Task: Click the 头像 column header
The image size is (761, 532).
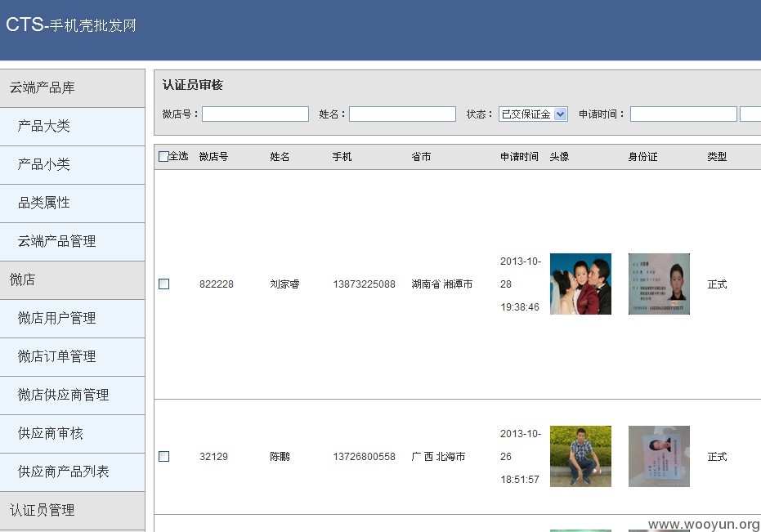Action: (x=559, y=156)
